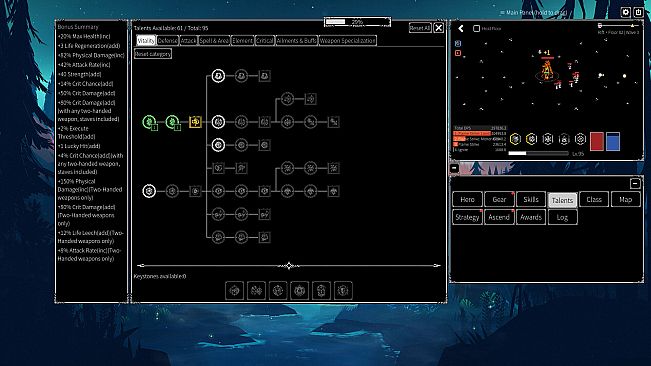
Task: Click the Keystones available label
Action: click(160, 276)
